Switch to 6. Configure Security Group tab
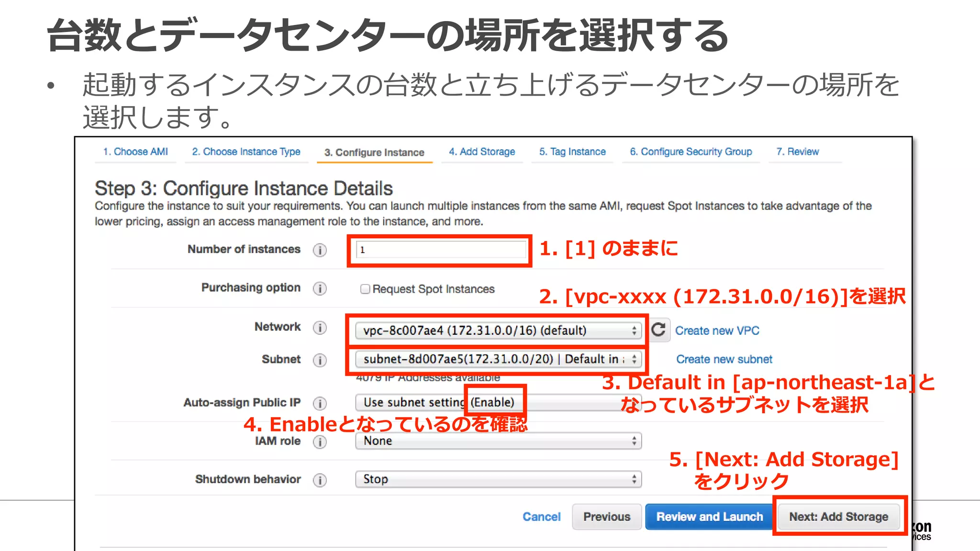This screenshot has height=551, width=980. (690, 152)
